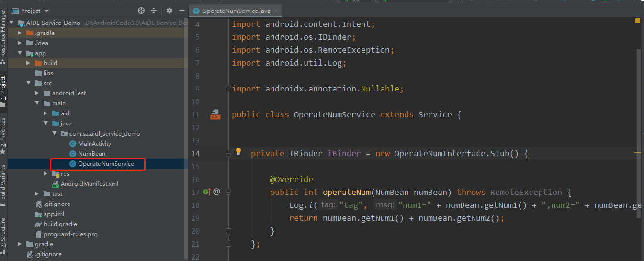The width and height of the screenshot is (644, 261).
Task: Collapse all nodes in Project panel
Action: [x=154, y=11]
